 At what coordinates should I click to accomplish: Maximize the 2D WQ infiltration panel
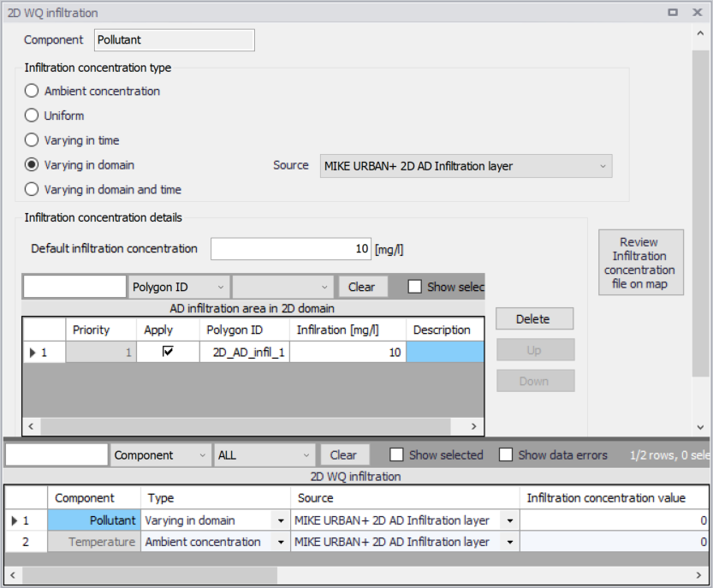point(673,13)
